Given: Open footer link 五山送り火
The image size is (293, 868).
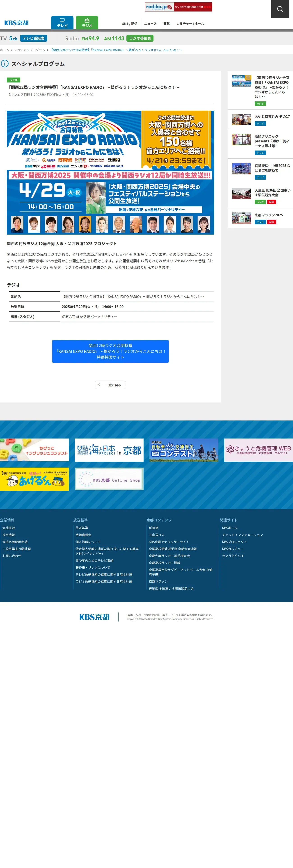Looking at the screenshot, I should [x=157, y=535].
